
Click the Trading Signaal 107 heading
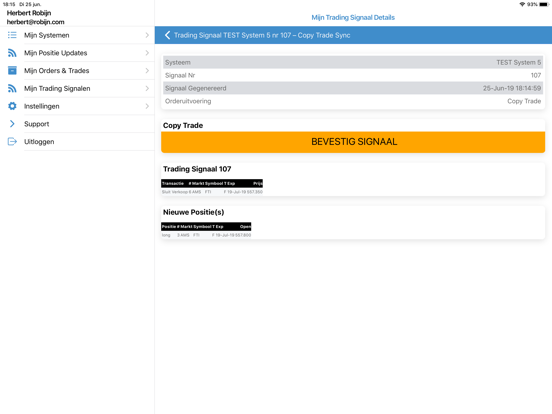click(x=197, y=169)
